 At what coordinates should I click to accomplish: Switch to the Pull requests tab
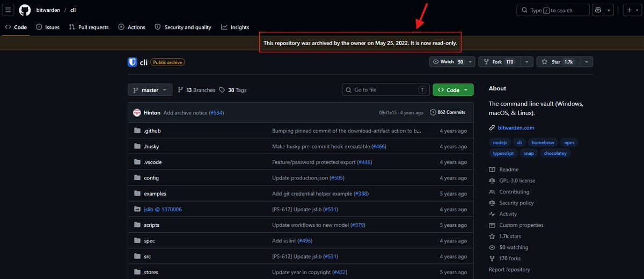(x=89, y=27)
